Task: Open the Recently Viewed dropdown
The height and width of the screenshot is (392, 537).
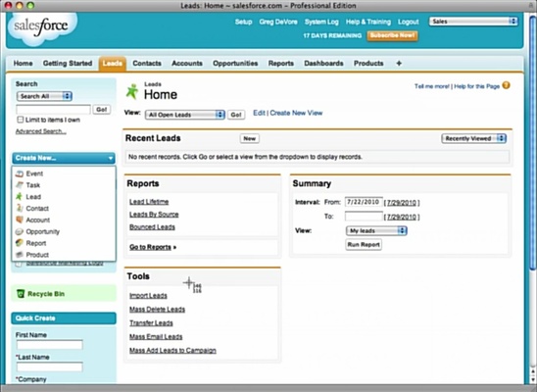Action: click(x=474, y=138)
